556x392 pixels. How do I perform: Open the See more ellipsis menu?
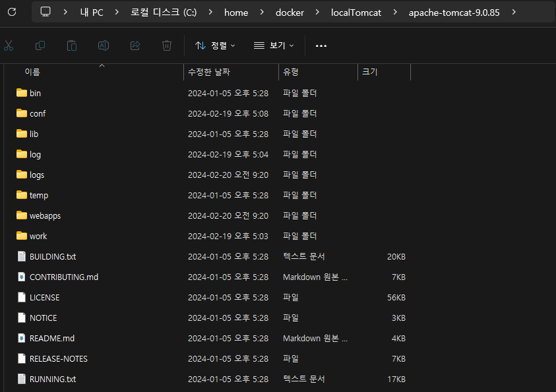pyautogui.click(x=321, y=45)
